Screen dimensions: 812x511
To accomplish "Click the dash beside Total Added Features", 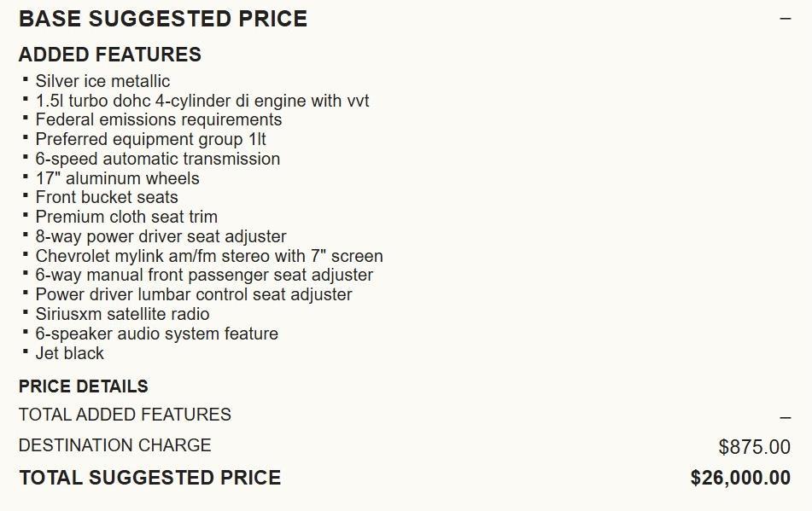I will [785, 417].
